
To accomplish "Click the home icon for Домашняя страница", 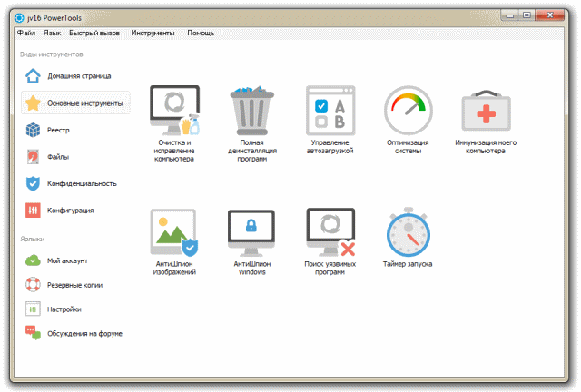I will click(33, 76).
